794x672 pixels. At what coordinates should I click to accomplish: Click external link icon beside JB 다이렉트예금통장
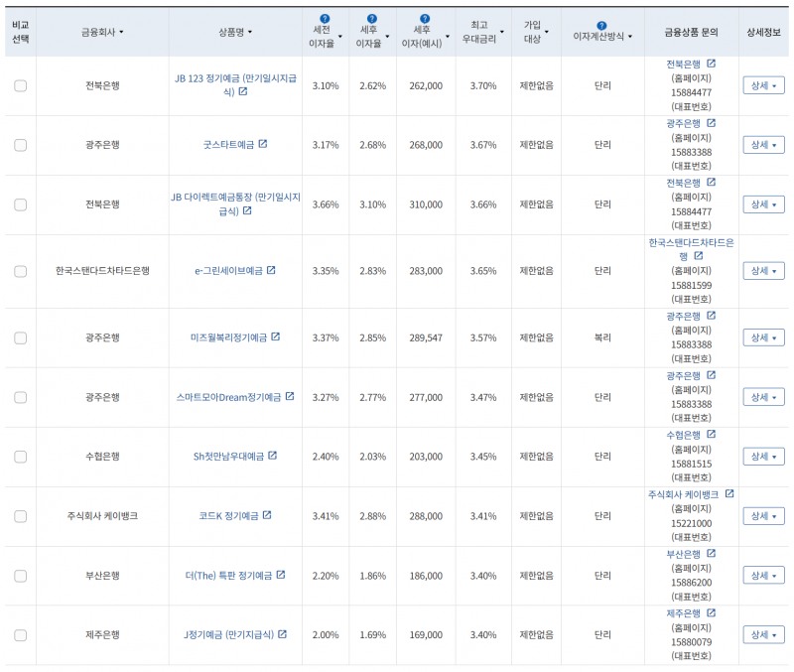click(x=247, y=210)
